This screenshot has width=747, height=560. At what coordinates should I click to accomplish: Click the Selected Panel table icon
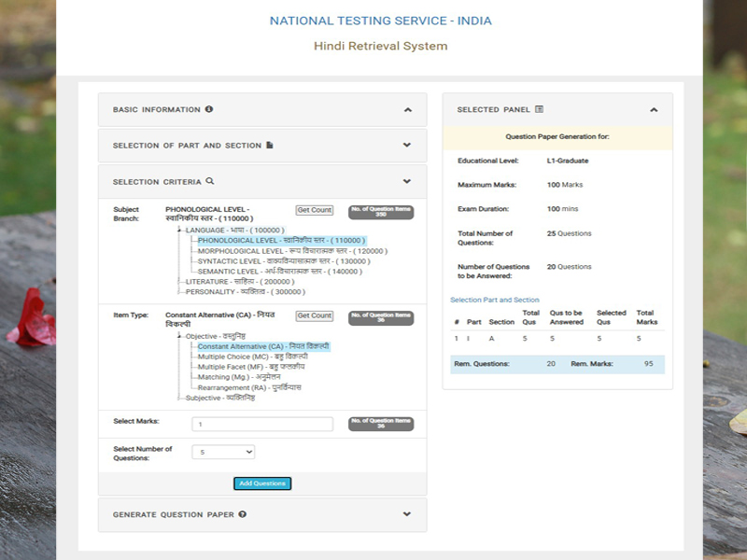[539, 109]
